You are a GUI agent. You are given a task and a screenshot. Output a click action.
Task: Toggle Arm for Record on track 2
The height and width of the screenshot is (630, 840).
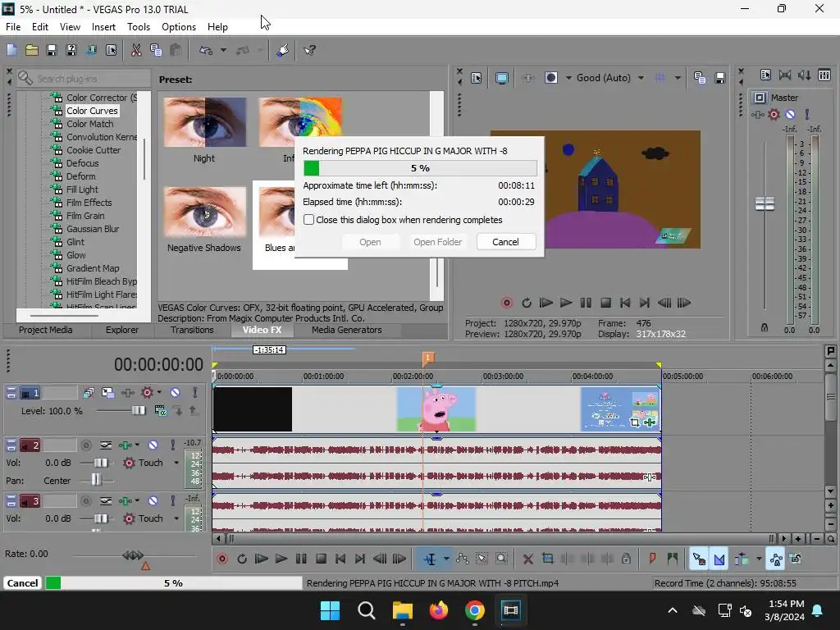point(85,445)
